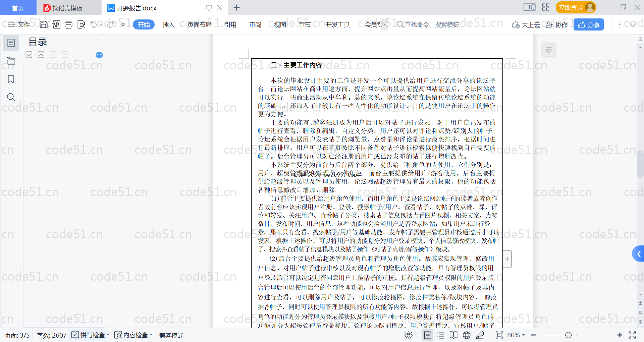Screen dimensions: 644x342
Task: Open the 会员专享 tab
Action: tap(373, 24)
